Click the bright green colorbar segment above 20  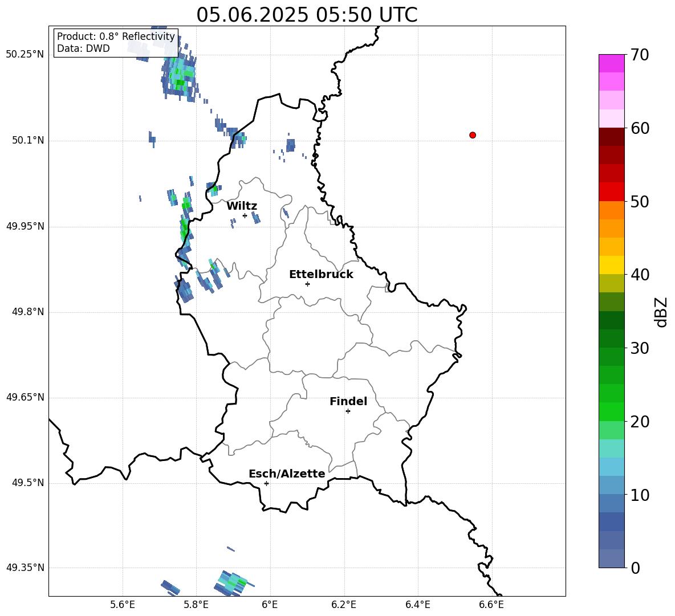tap(611, 411)
